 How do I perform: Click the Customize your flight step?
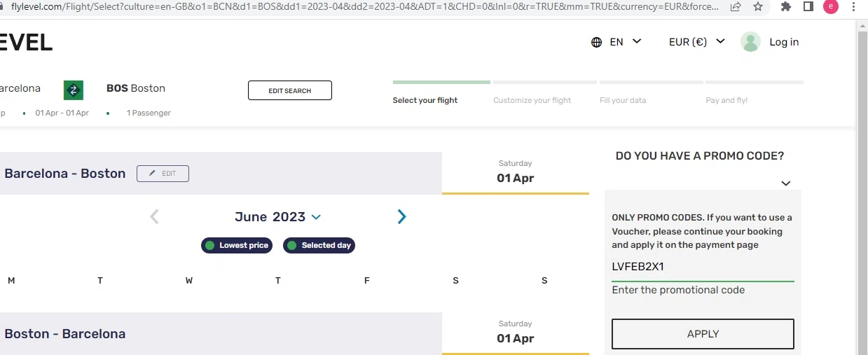[532, 100]
